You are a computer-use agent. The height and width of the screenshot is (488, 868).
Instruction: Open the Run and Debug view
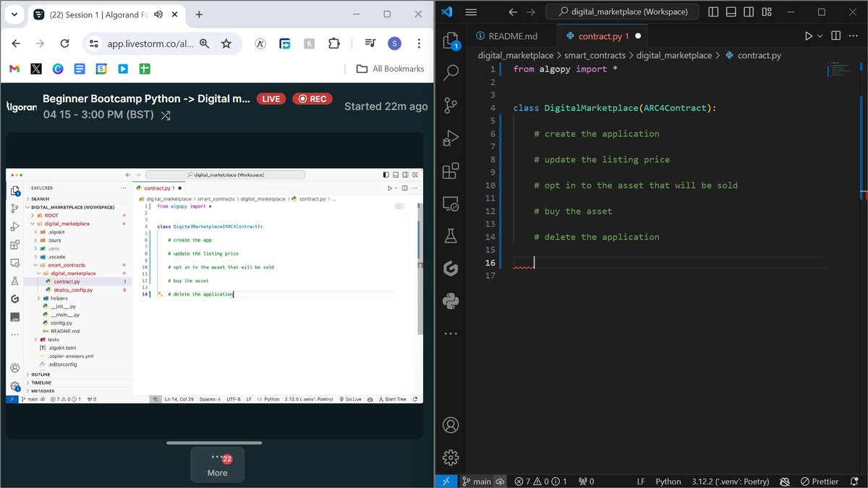[x=450, y=138]
